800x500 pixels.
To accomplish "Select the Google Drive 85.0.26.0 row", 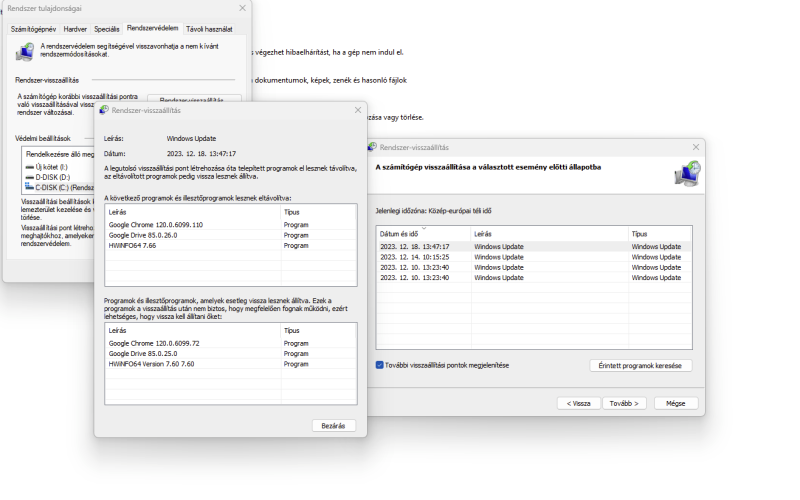I will point(231,235).
